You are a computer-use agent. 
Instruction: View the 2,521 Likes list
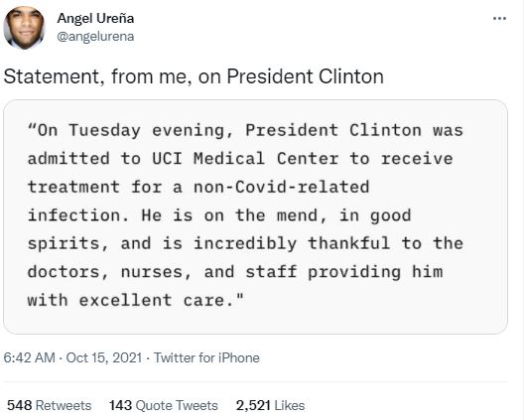pyautogui.click(x=270, y=405)
